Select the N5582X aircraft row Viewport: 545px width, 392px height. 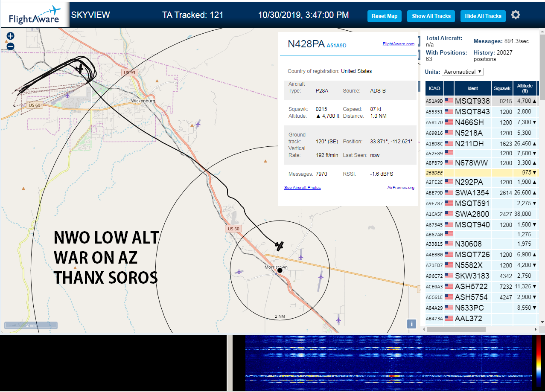[481, 265]
